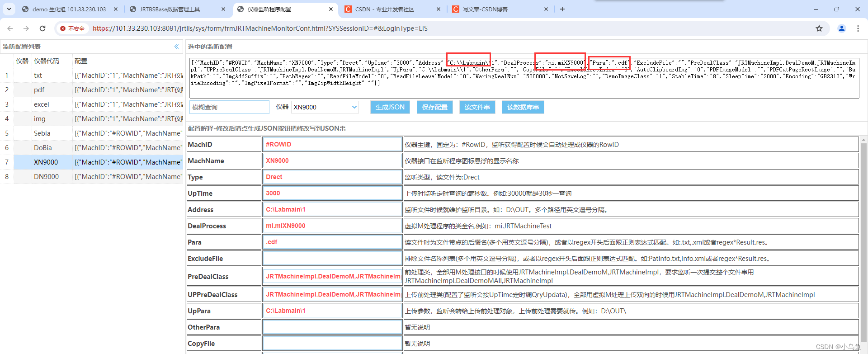Select the DoBia row in the list

click(x=91, y=148)
